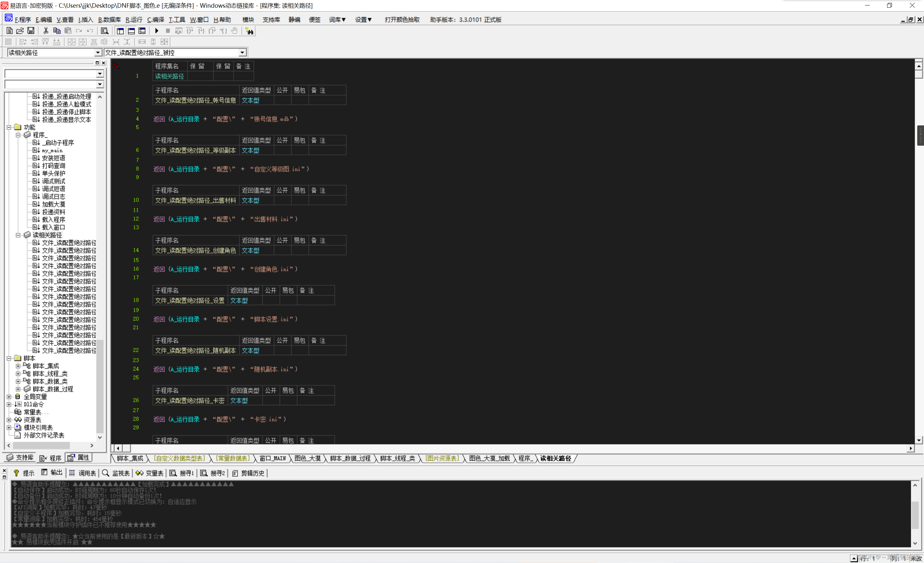Toggle the combined work and status pane button
Screen dimensions: 924x563
point(142,31)
